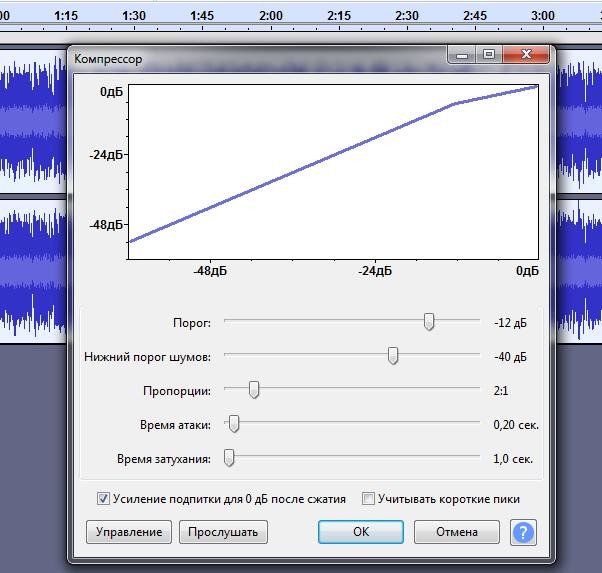602x573 pixels.
Task: Enable Учитывать короткие пики checkbox
Action: 368,499
